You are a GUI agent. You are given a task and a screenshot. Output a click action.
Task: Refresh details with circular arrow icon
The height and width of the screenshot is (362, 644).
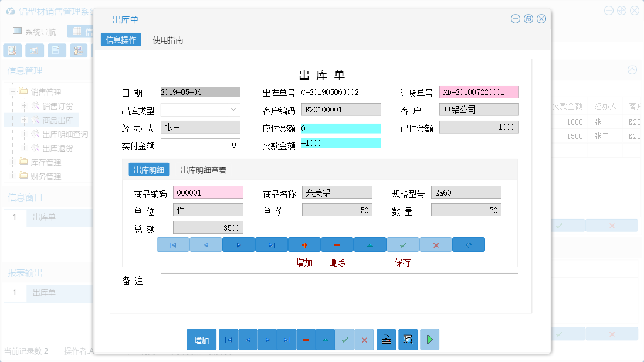click(469, 244)
